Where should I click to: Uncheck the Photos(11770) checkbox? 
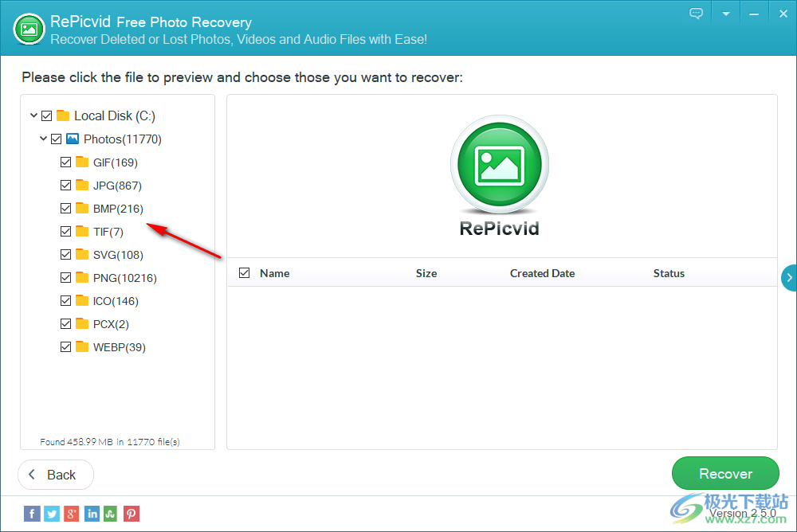(57, 139)
